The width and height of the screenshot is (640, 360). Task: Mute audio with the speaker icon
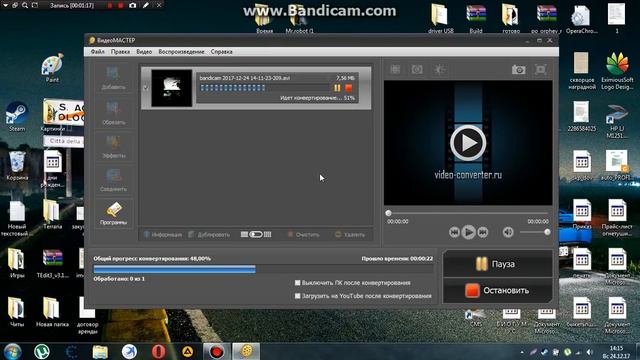(508, 232)
